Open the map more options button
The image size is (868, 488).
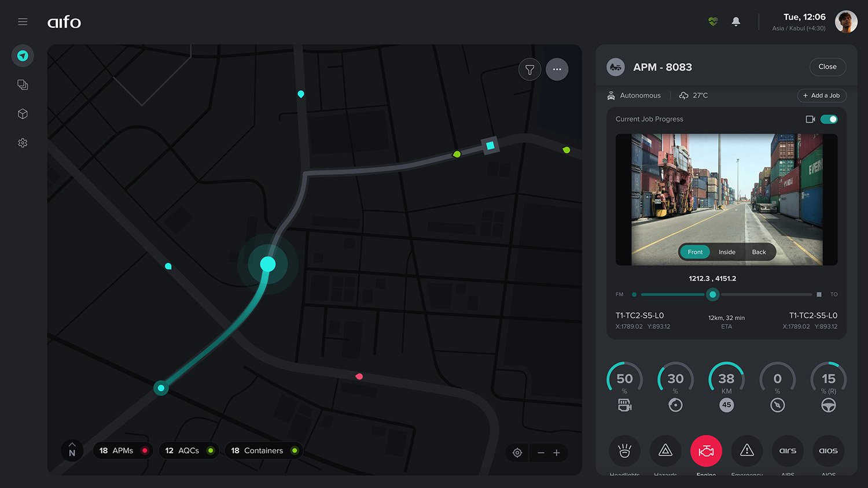pyautogui.click(x=557, y=69)
